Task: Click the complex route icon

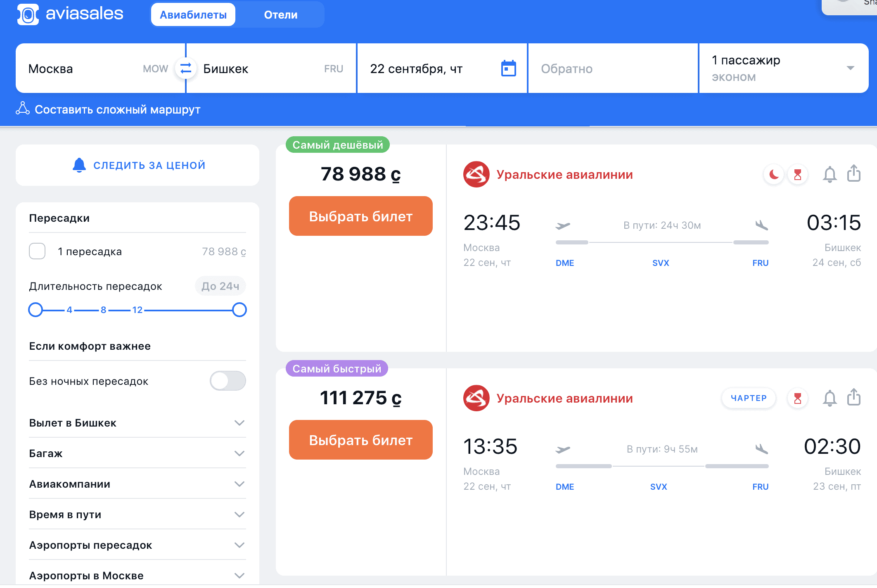Action: click(23, 108)
